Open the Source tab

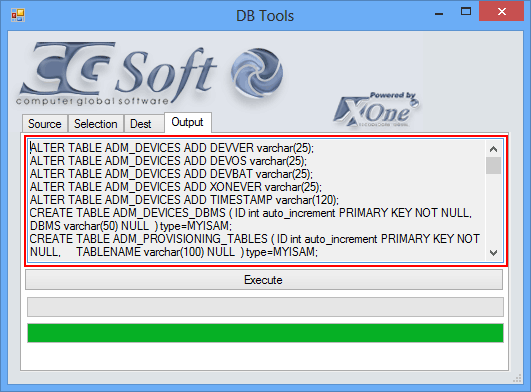(x=45, y=124)
